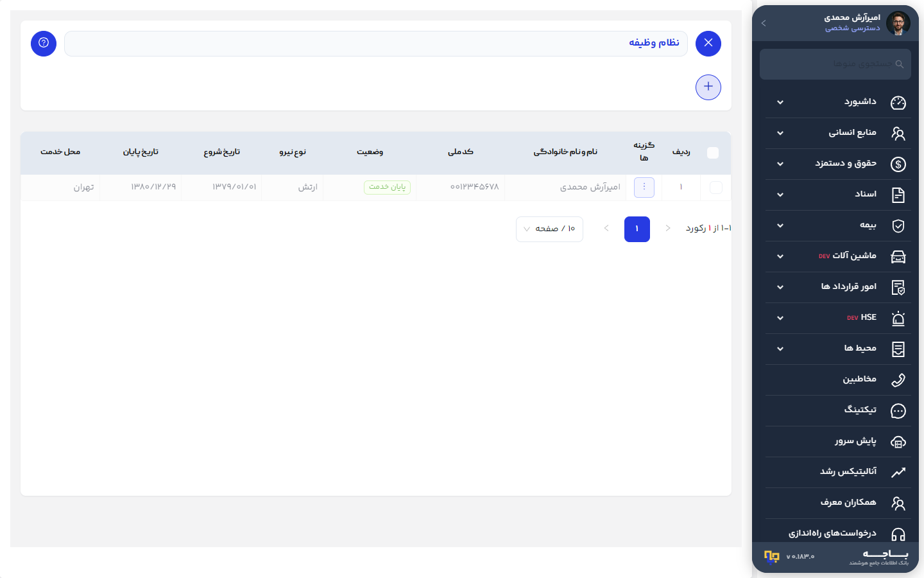Image resolution: width=924 pixels, height=578 pixels.
Task: Open the همکاران معرف menu item
Action: click(838, 503)
